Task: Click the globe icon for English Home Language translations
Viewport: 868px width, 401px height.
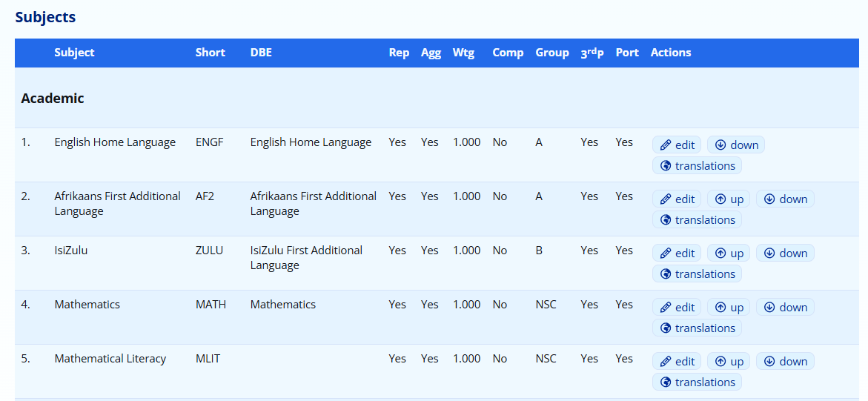Action: pos(666,166)
